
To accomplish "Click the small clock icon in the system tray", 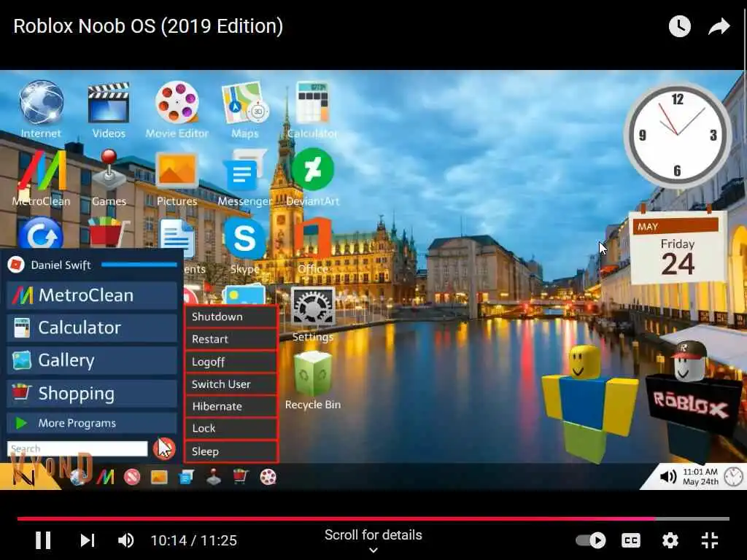I will (x=733, y=477).
